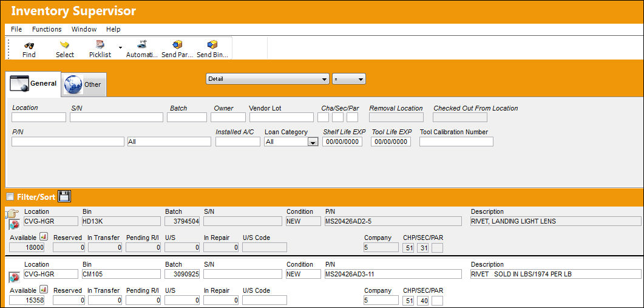644x308 pixels.
Task: Click the Select toolbar icon
Action: coord(64,45)
